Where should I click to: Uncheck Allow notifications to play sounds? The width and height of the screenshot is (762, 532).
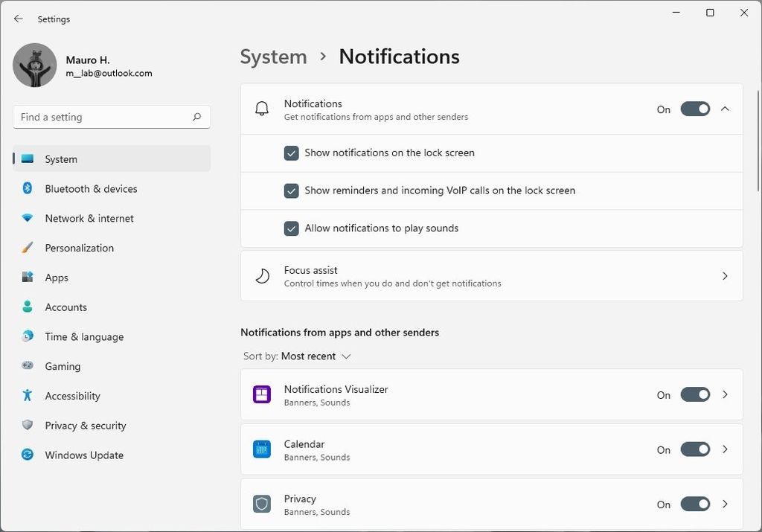tap(292, 228)
